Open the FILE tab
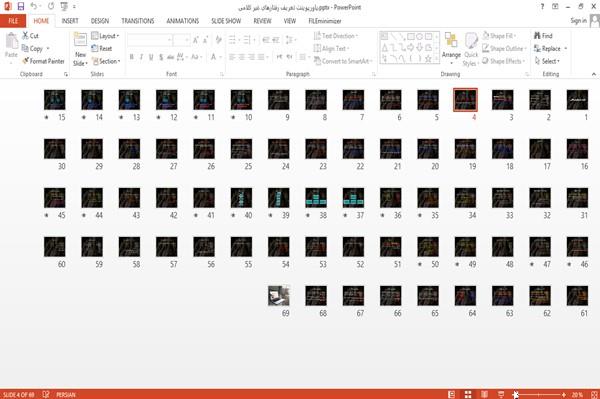 (x=13, y=21)
